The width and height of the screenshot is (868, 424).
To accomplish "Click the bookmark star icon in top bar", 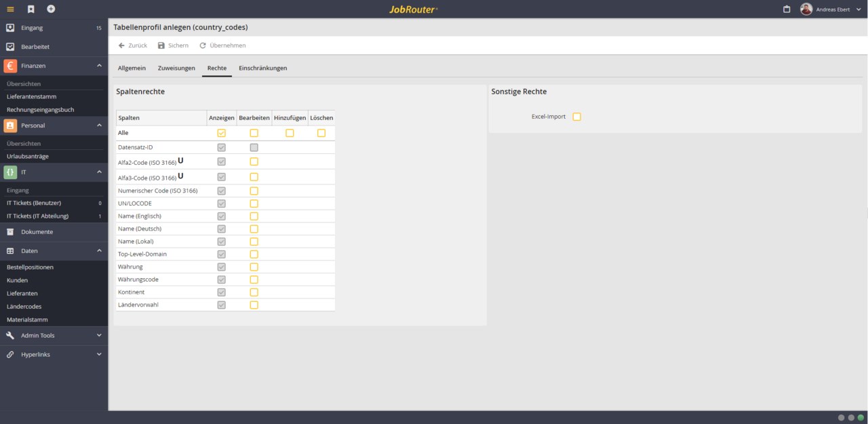I will coord(31,9).
